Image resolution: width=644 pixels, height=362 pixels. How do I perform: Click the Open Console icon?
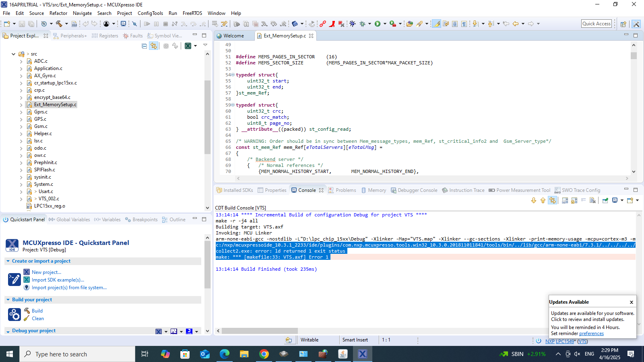point(630,200)
